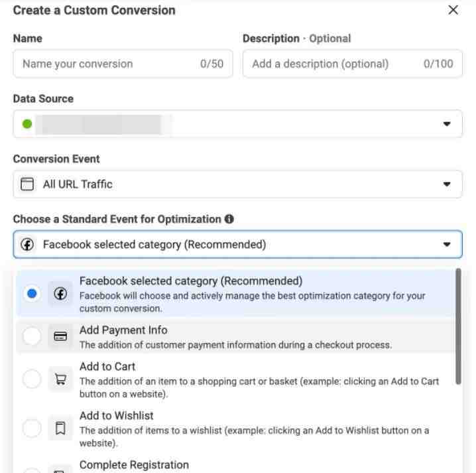This screenshot has height=473, width=476.
Task: Click the Facebook icon inside the Standard Event dropdown
Action: 27,244
